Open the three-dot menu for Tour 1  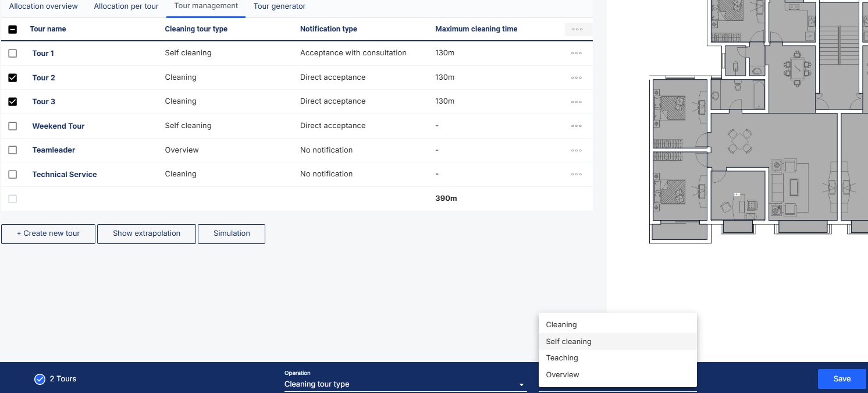[576, 54]
